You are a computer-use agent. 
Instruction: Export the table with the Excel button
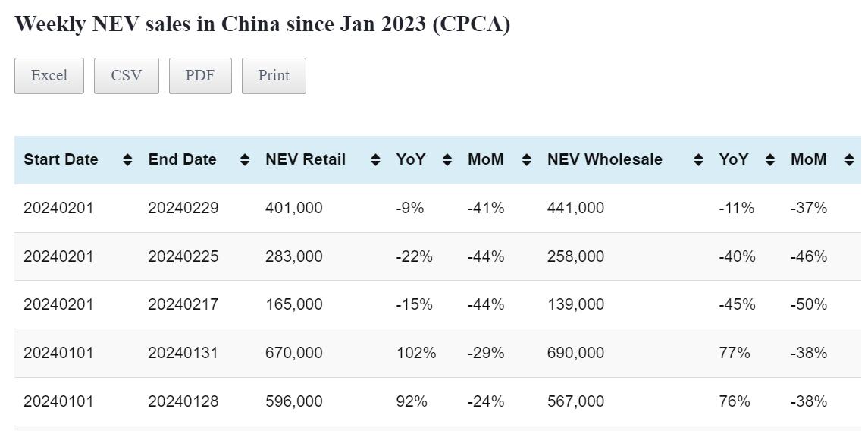click(49, 76)
